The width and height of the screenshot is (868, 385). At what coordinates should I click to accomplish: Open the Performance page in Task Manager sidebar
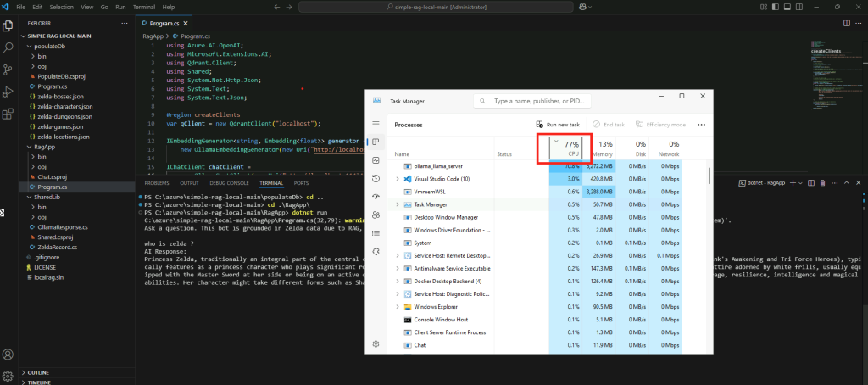pyautogui.click(x=376, y=160)
